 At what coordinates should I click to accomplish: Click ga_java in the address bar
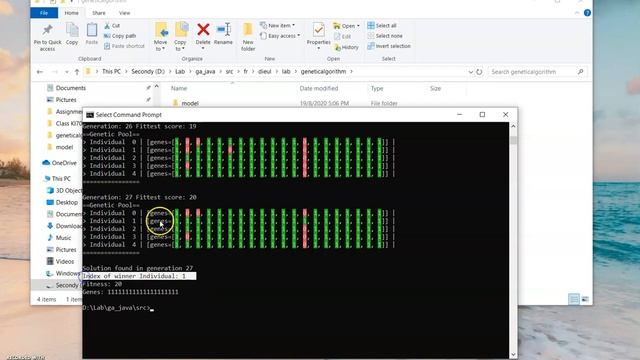click(x=205, y=71)
